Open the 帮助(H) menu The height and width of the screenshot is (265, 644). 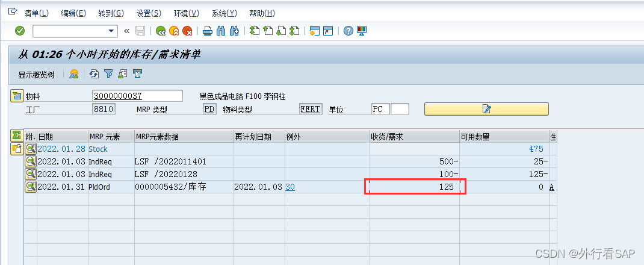(262, 13)
